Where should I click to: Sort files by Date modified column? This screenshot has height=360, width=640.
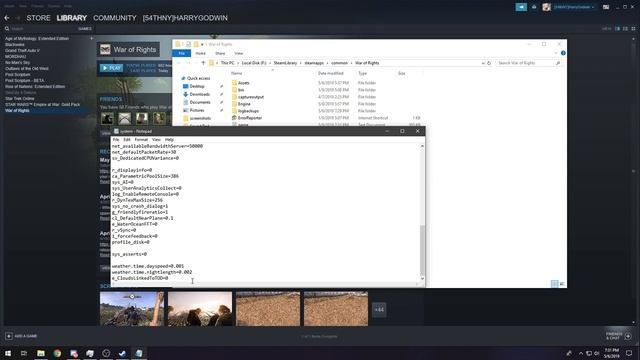click(x=331, y=73)
